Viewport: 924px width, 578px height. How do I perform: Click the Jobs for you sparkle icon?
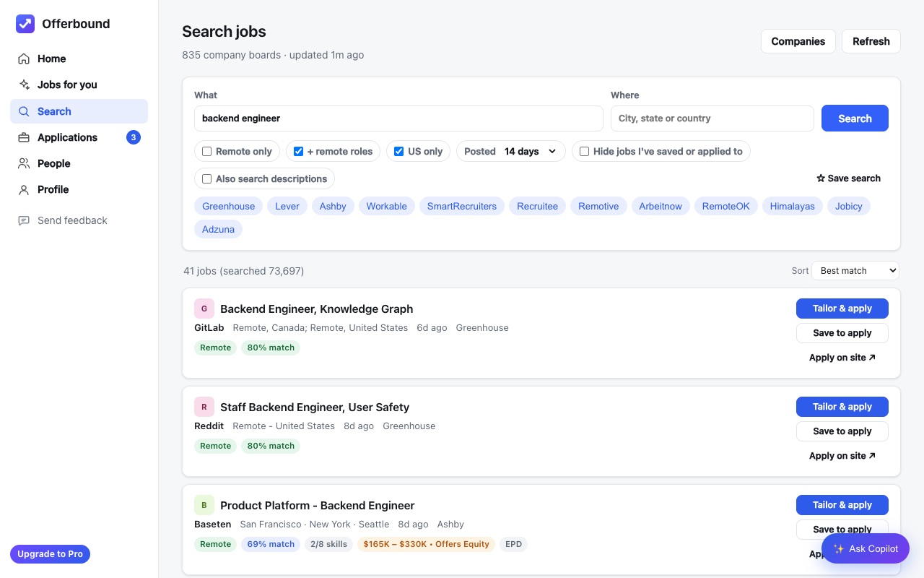tap(24, 85)
